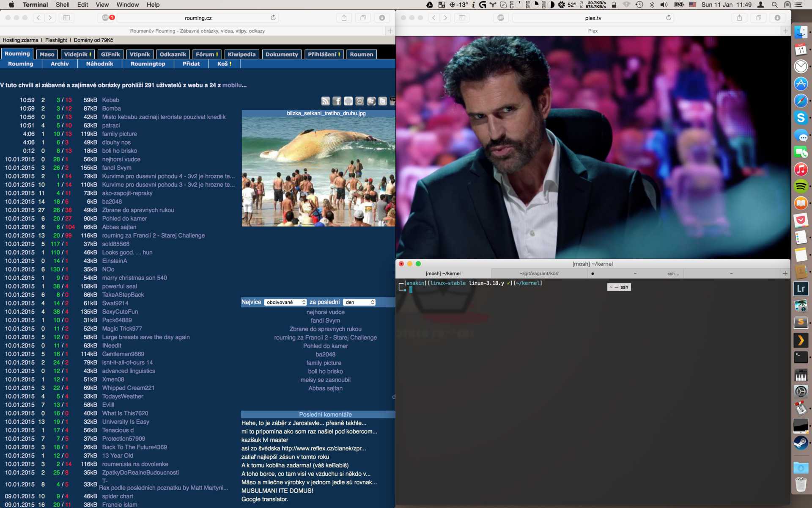812x508 pixels.
Task: Click the Bluetooth icon in menu bar
Action: [652, 5]
